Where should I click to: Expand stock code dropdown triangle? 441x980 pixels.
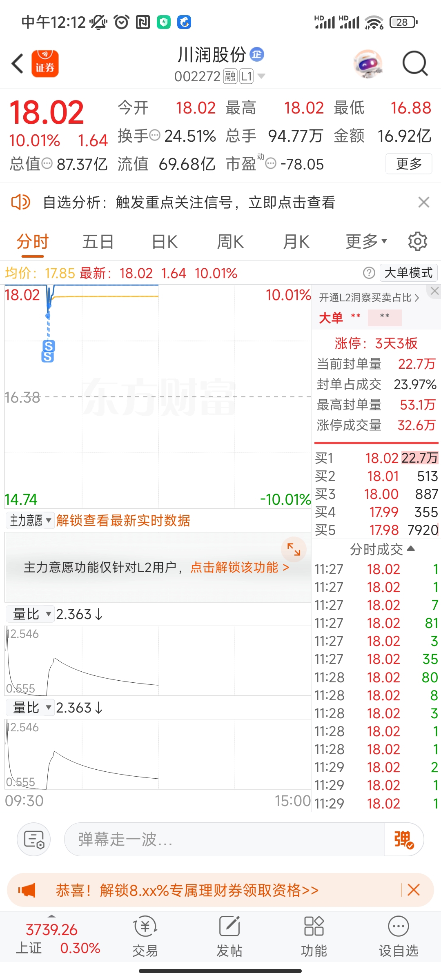click(x=261, y=76)
